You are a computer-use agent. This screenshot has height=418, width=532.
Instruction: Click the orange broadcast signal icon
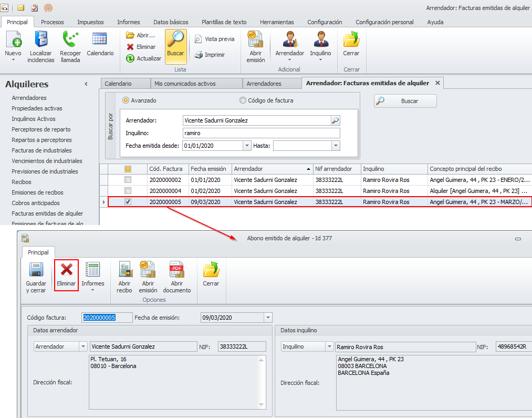tap(48, 7)
